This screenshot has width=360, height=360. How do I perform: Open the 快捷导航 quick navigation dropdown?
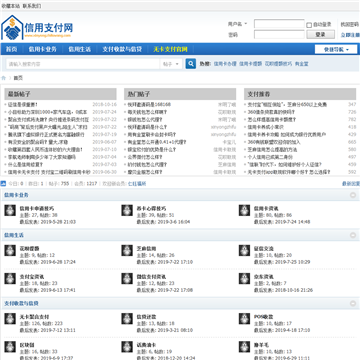(336, 49)
